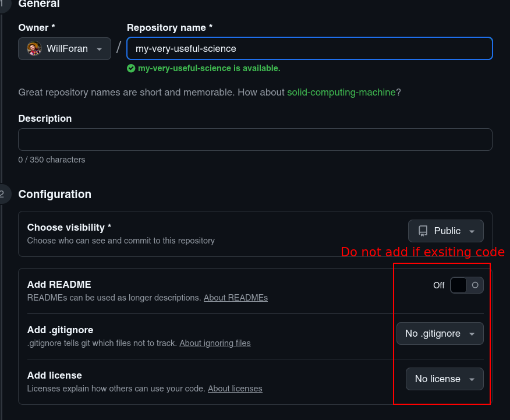Open the No license dropdown
The image size is (510, 420).
(x=445, y=379)
